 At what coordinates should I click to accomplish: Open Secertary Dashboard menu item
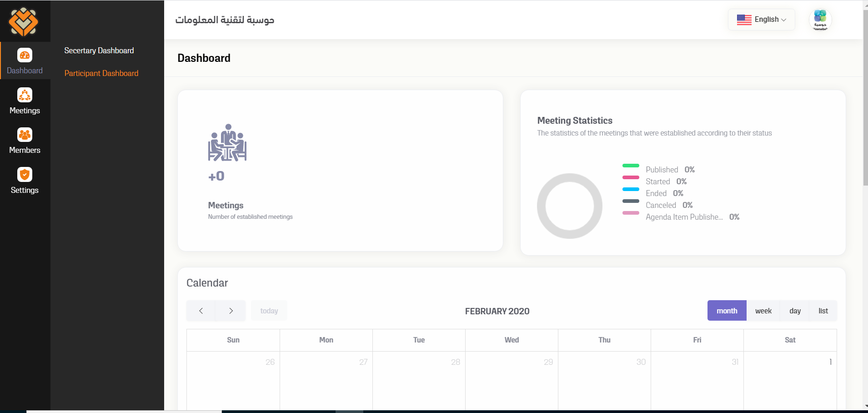coord(99,50)
